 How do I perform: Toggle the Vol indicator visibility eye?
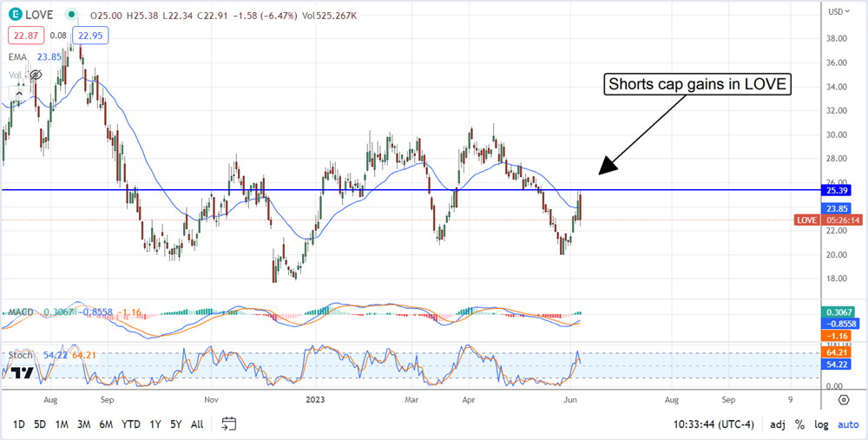[36, 74]
